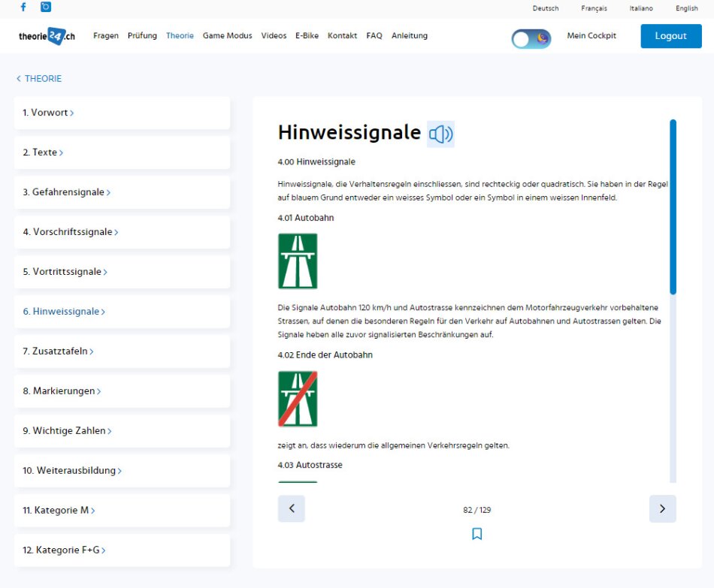The image size is (714, 588).
Task: Expand chapter 5. Vortrittssignale
Action: [x=122, y=272]
